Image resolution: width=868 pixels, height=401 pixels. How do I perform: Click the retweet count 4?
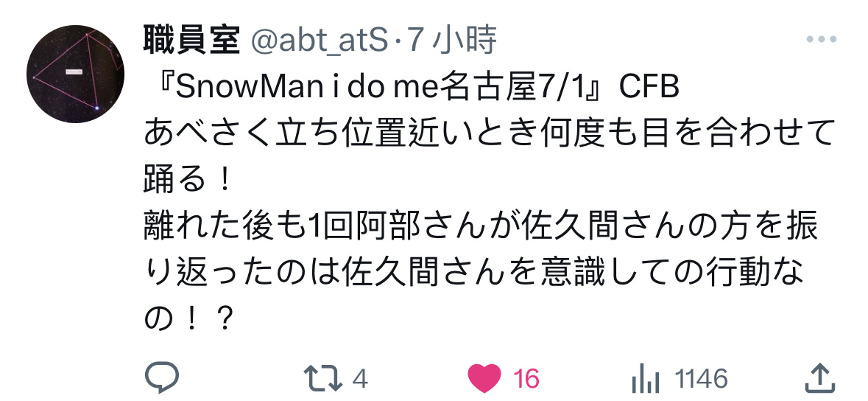click(x=360, y=380)
